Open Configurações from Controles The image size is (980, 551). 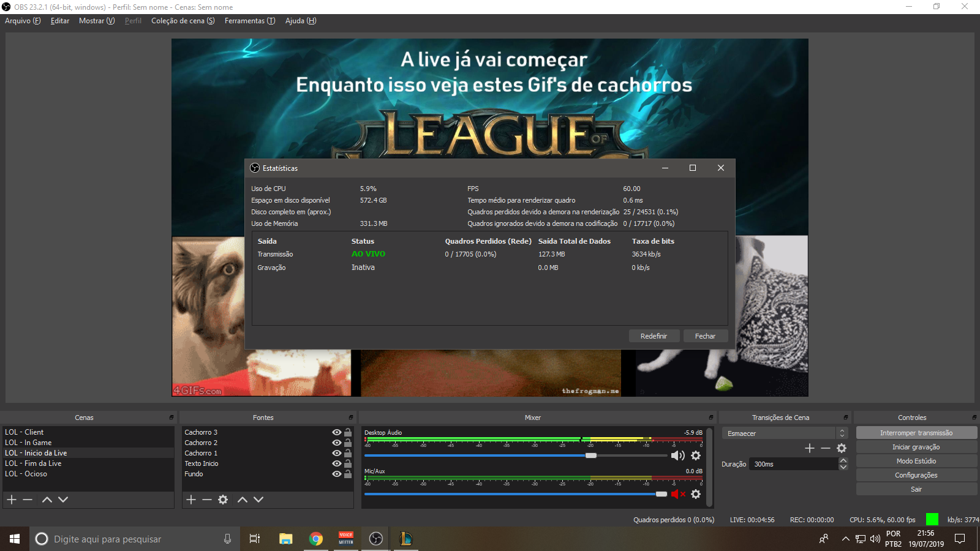tap(916, 475)
